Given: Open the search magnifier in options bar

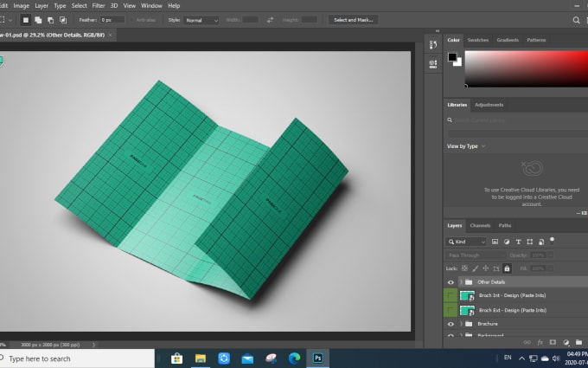Looking at the screenshot, I should tap(577, 20).
